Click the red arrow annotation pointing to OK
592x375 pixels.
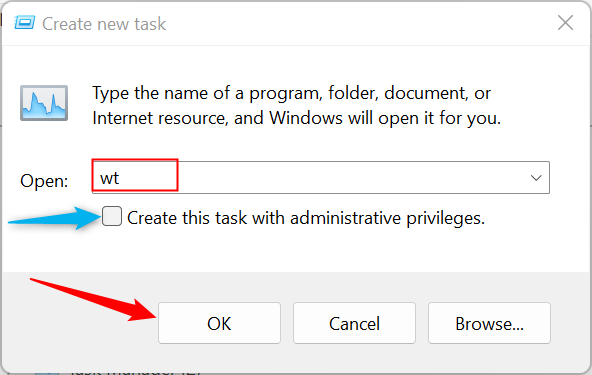click(x=93, y=300)
